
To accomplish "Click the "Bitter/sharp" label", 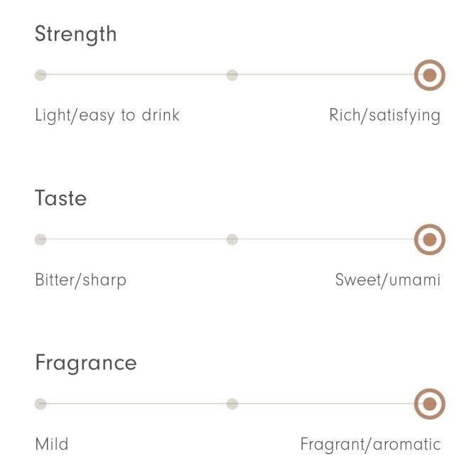I will tap(80, 280).
